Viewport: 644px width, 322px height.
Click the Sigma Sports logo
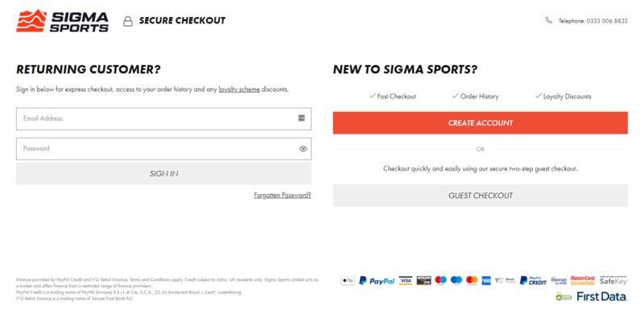click(x=63, y=21)
